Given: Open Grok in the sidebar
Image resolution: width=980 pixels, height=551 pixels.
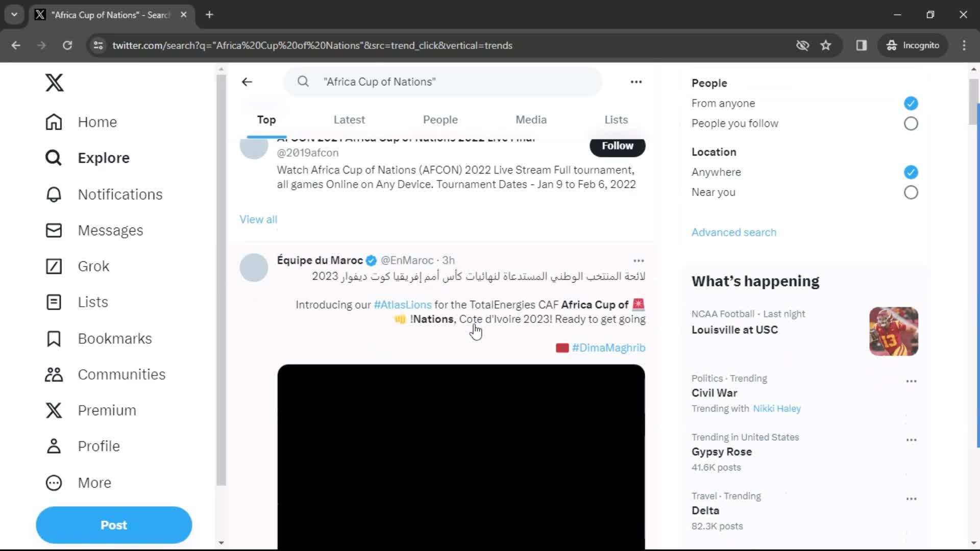Looking at the screenshot, I should click(x=77, y=266).
